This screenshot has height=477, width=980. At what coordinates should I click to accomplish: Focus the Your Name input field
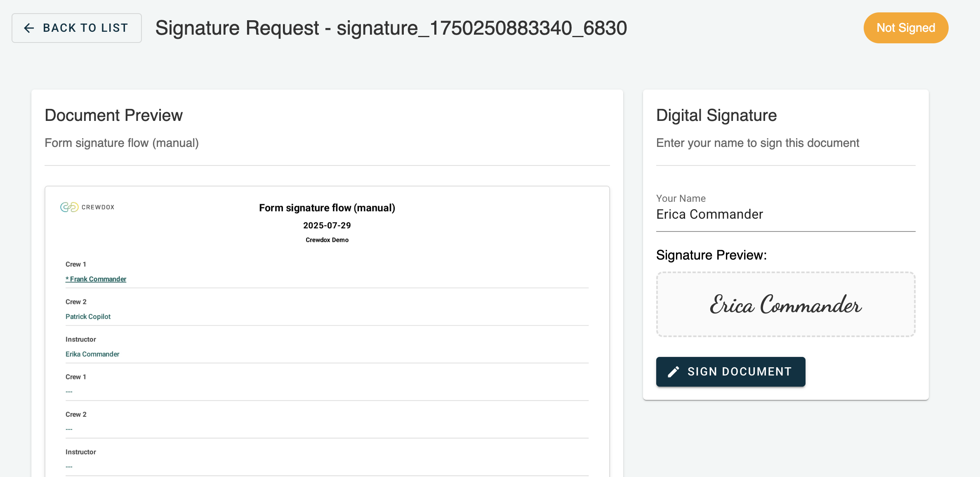click(x=785, y=215)
